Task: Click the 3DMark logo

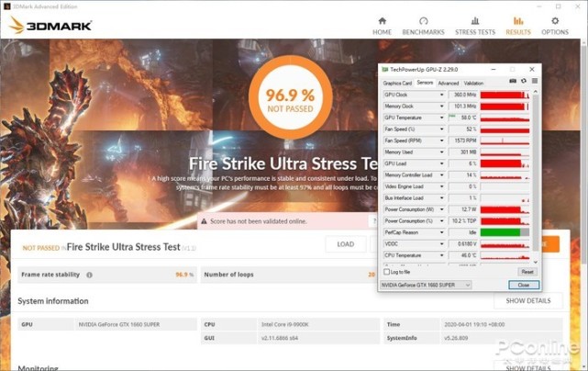Action: coord(50,26)
